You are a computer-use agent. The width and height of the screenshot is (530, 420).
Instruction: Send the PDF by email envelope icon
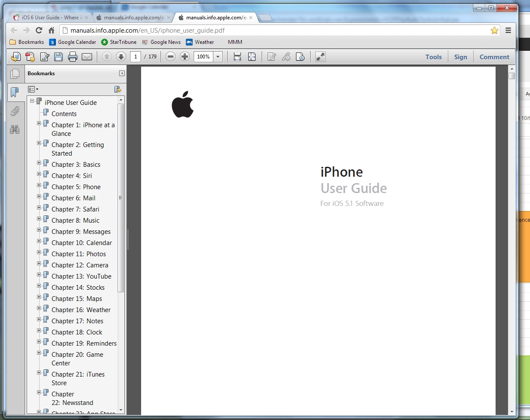pos(87,57)
